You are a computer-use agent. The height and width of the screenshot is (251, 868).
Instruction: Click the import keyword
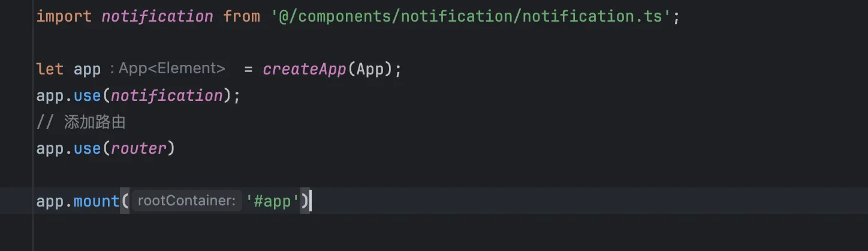(64, 16)
